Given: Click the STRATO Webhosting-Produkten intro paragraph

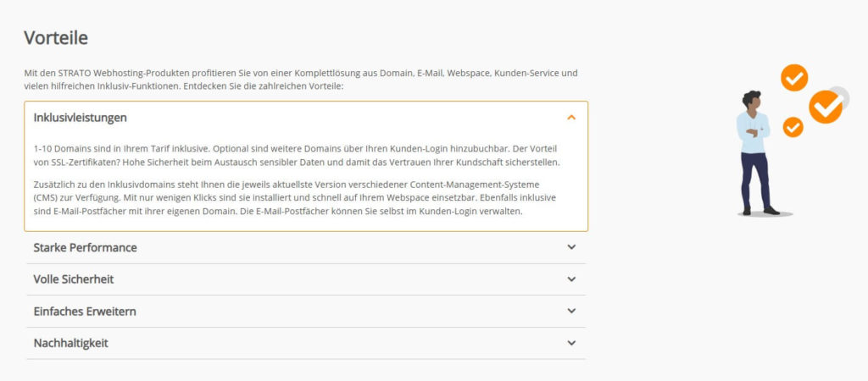Looking at the screenshot, I should coord(301,80).
